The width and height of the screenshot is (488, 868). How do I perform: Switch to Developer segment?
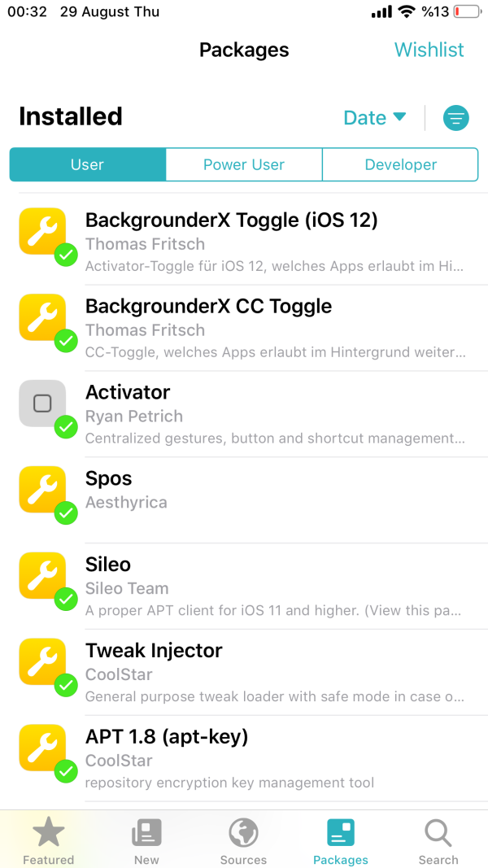(400, 164)
